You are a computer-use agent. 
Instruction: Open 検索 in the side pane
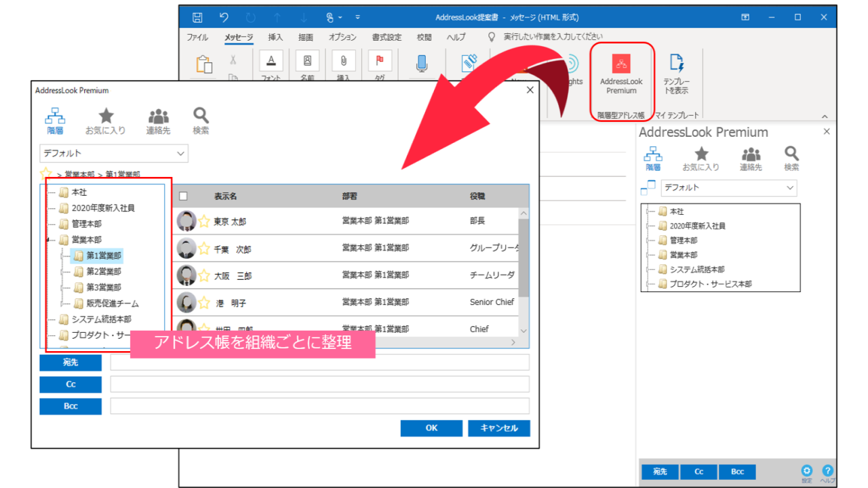791,159
